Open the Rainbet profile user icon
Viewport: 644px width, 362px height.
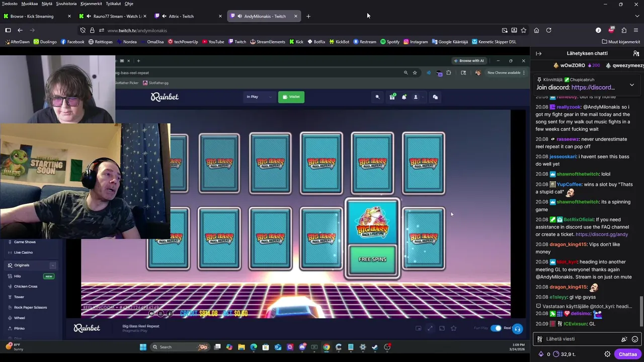tap(416, 97)
